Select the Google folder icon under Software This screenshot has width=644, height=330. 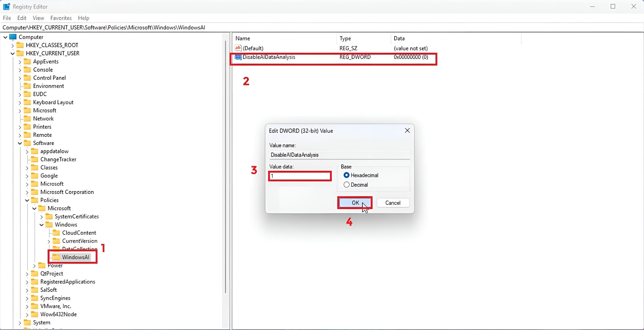pyautogui.click(x=34, y=176)
